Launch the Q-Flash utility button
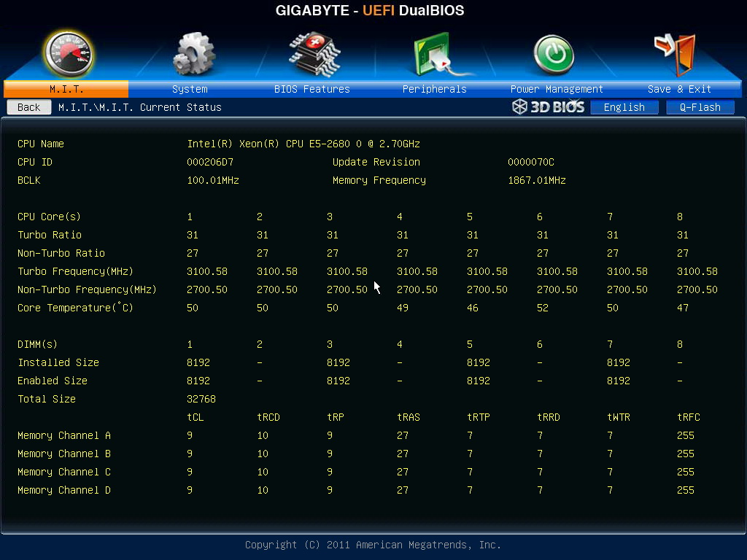 point(700,107)
